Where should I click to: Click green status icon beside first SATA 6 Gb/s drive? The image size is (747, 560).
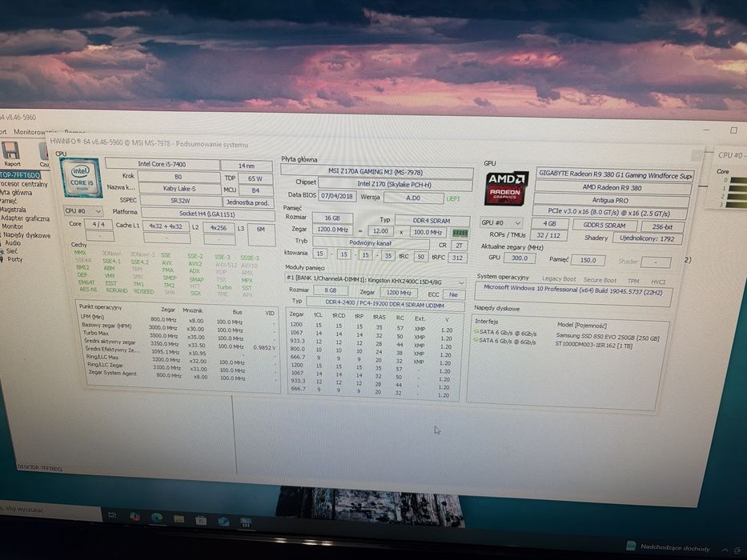pos(476,331)
